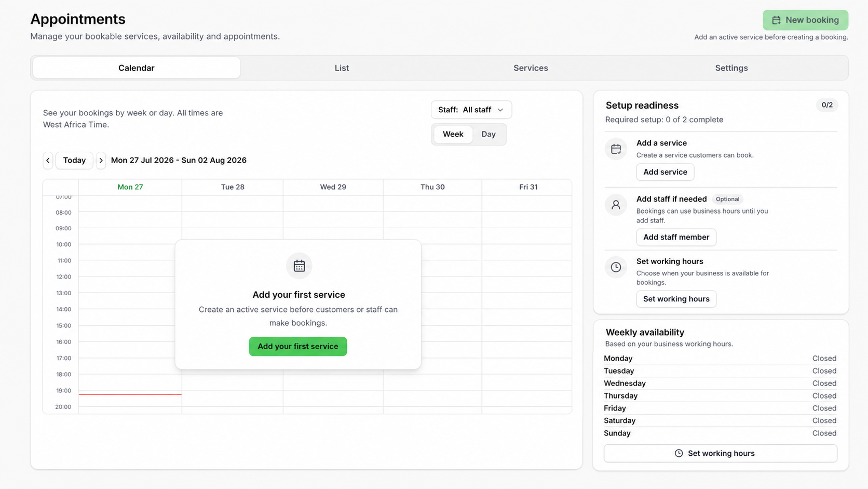Click the Tuesday Closed availability row

(720, 371)
